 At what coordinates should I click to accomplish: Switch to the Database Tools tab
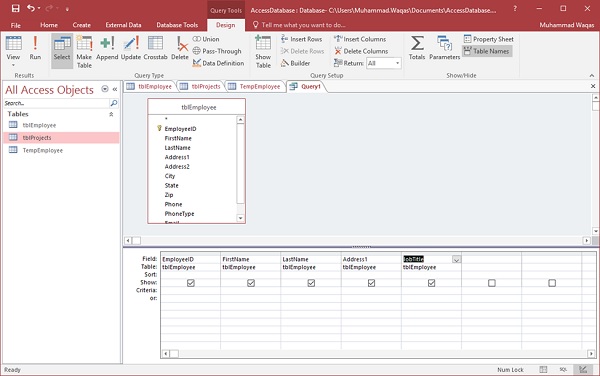177,25
